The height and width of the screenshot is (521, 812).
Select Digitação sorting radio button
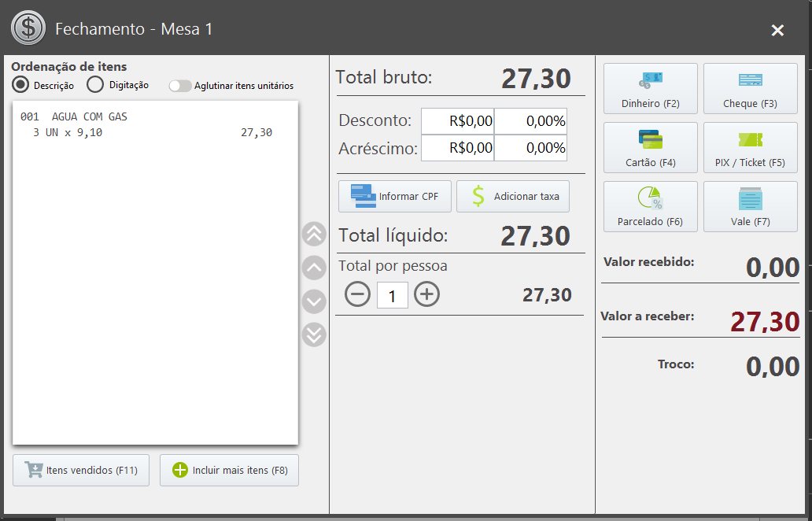point(95,84)
